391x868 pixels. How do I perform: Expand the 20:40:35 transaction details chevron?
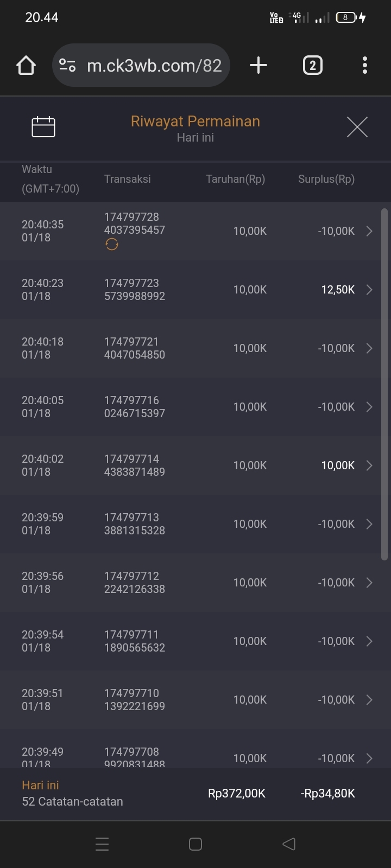click(x=369, y=231)
